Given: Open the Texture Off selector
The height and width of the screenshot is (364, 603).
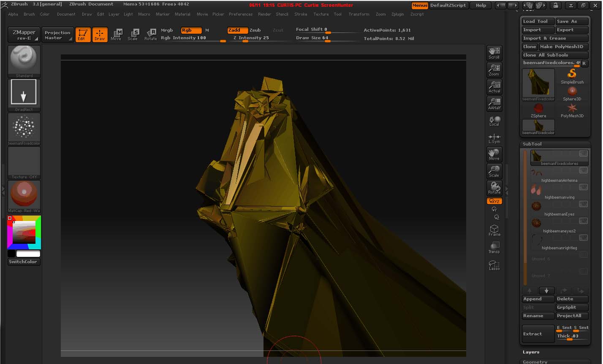Looking at the screenshot, I should 24,163.
